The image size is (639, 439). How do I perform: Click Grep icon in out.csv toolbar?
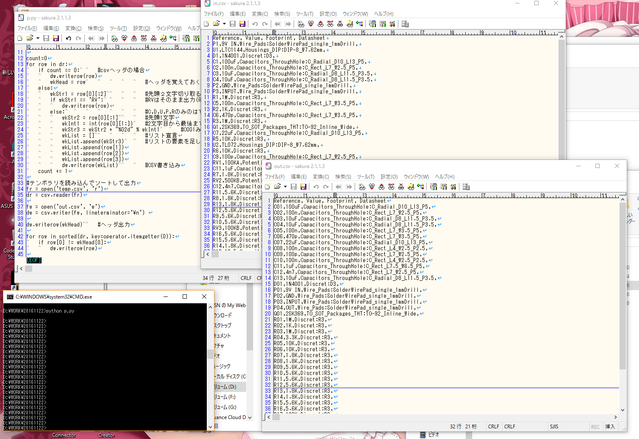click(411, 187)
